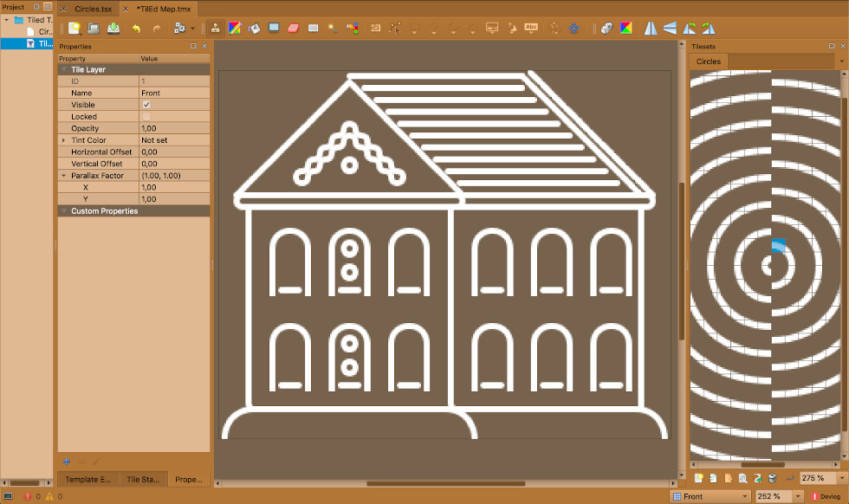Viewport: 849px width, 504px height.
Task: Flip the stamp horizontally
Action: coord(650,28)
